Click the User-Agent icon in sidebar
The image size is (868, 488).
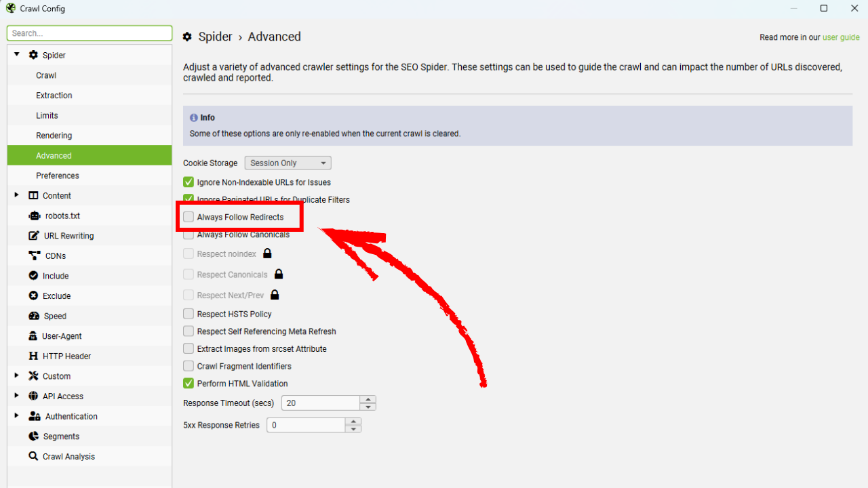tap(33, 336)
